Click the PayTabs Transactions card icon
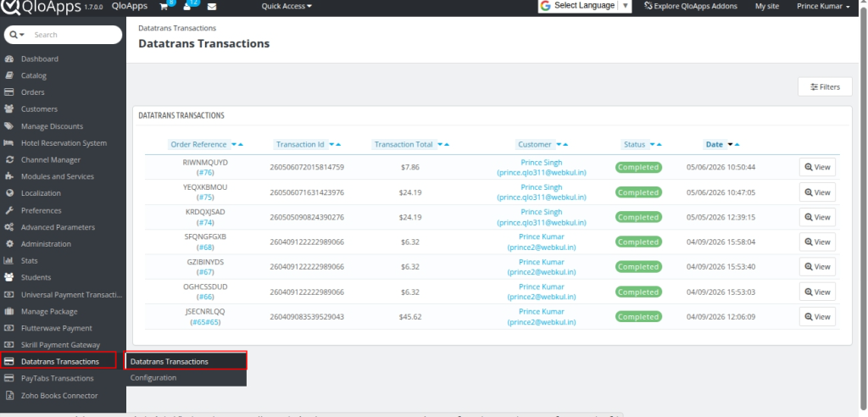This screenshot has height=417, width=868. 8,378
